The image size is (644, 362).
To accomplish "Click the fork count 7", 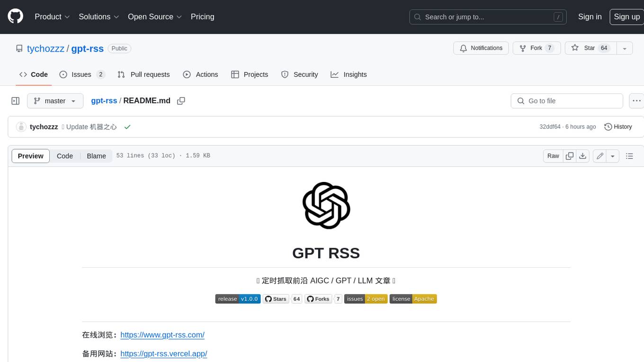I will pyautogui.click(x=549, y=48).
